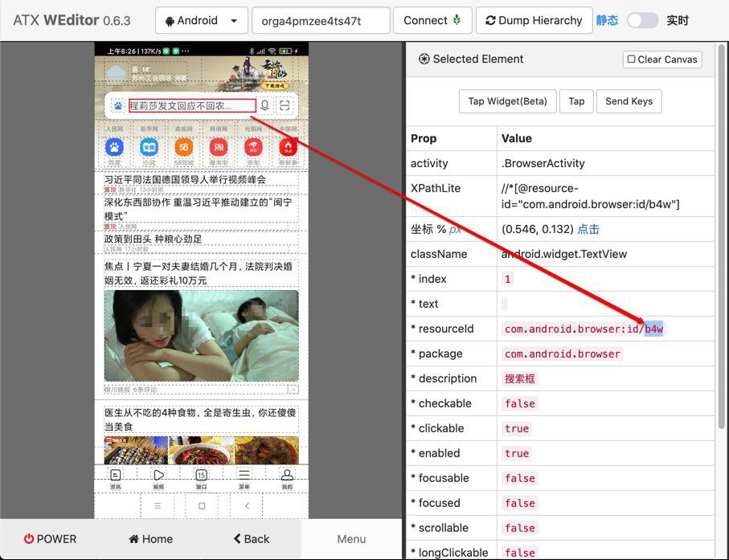
Task: Tap the 人民网 link
Action: [x=114, y=129]
